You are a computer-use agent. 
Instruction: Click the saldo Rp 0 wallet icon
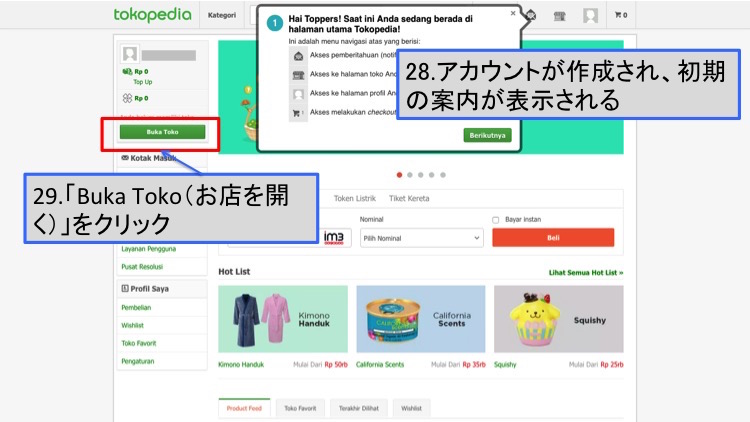pos(127,71)
